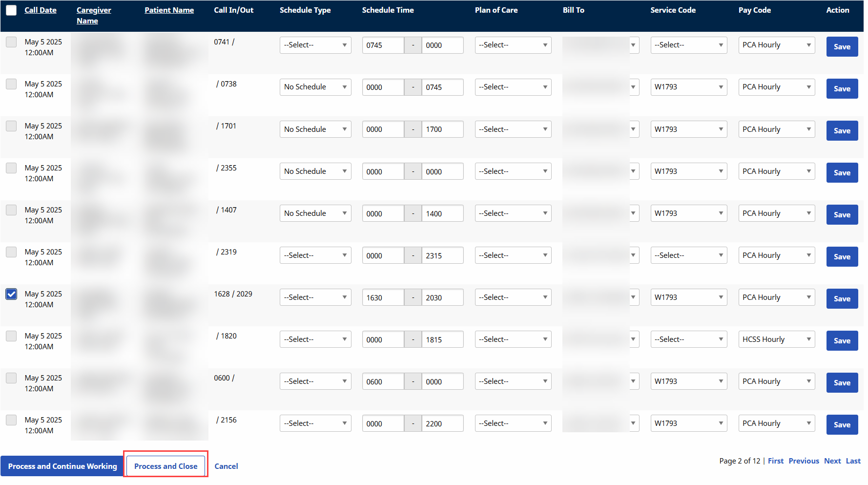868x485 pixels.
Task: Tick the checkbox for the 0741 / call row
Action: point(11,42)
